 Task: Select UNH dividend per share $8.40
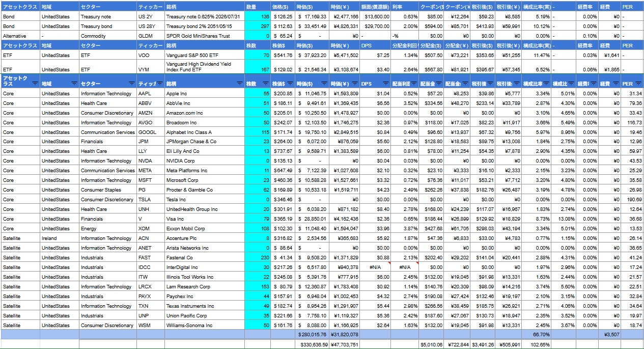(375, 209)
